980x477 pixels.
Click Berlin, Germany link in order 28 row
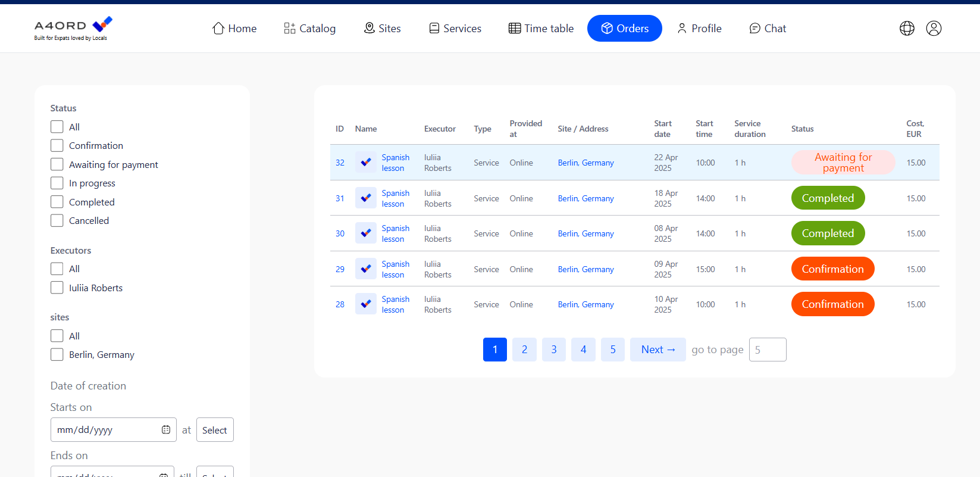[586, 304]
